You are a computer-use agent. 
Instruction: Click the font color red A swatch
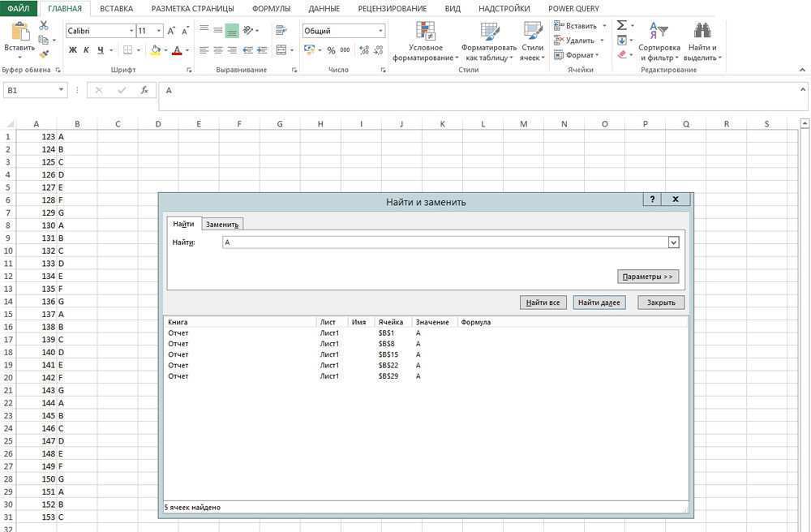[x=176, y=50]
